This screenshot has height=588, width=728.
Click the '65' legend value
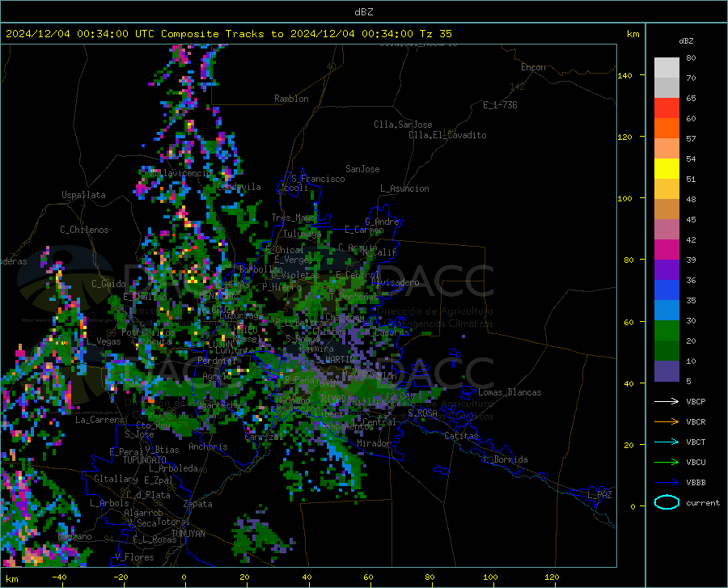[x=691, y=99]
